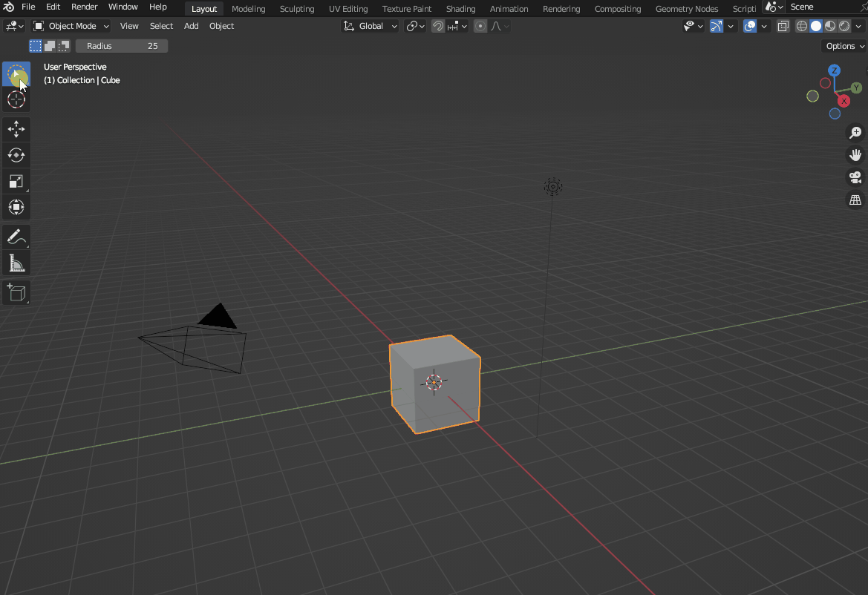Open the viewport Select menu
Viewport: 868px width, 595px height.
pos(161,26)
